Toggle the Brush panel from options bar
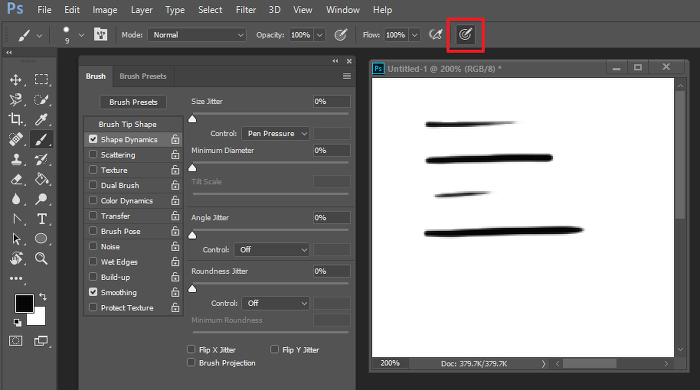The image size is (700, 390). pyautogui.click(x=100, y=34)
